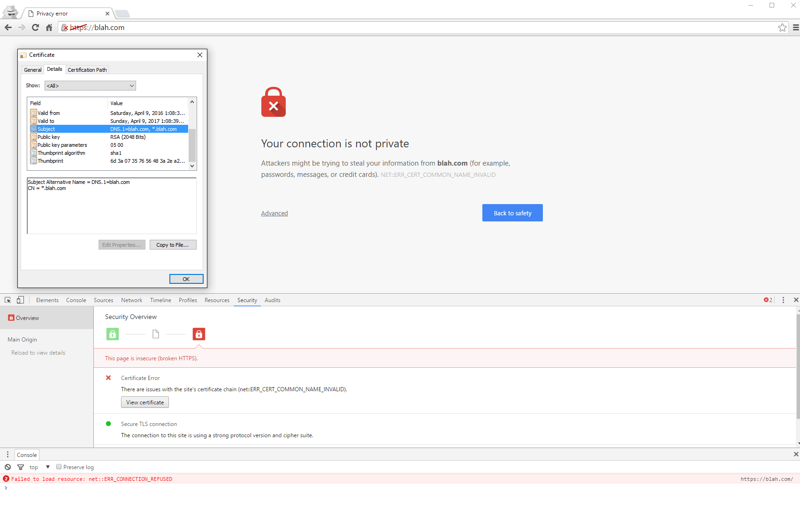Enable the Preserve log checkbox
Viewport: 800px width, 532px height.
point(59,467)
